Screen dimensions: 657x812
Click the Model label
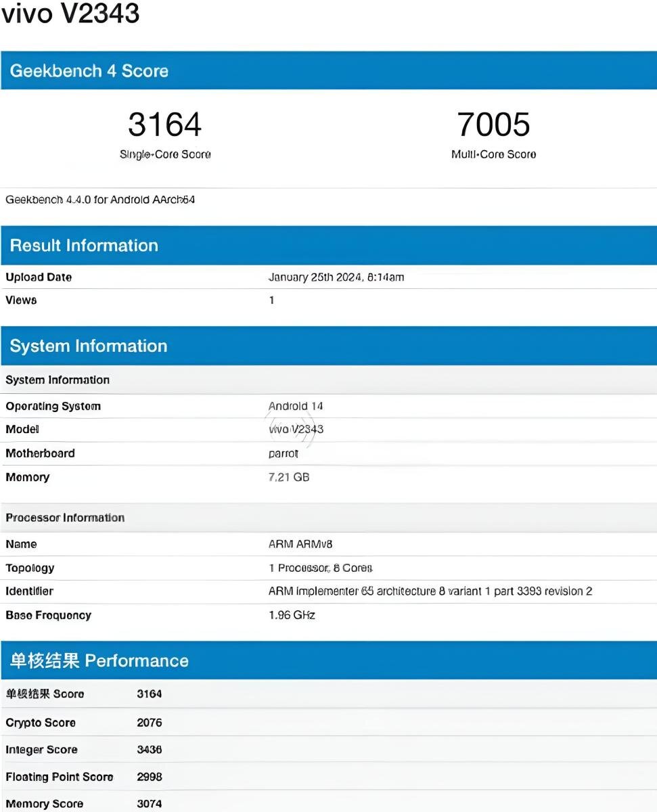(22, 430)
